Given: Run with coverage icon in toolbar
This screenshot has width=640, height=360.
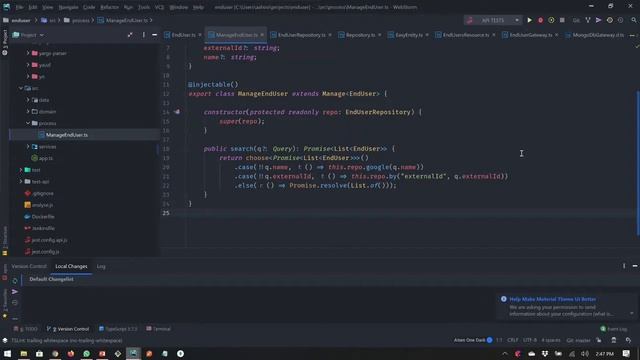Looking at the screenshot, I should (x=551, y=20).
